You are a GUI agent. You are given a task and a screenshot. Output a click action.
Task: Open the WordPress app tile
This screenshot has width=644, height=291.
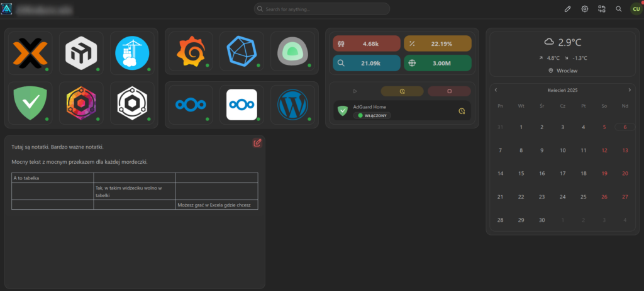pyautogui.click(x=292, y=105)
